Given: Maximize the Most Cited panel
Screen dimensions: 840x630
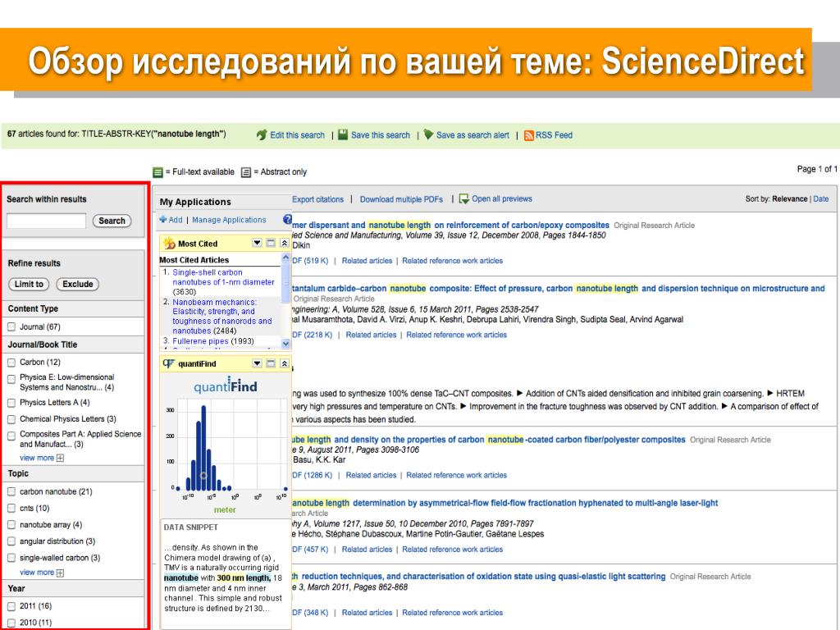Looking at the screenshot, I should [x=271, y=243].
